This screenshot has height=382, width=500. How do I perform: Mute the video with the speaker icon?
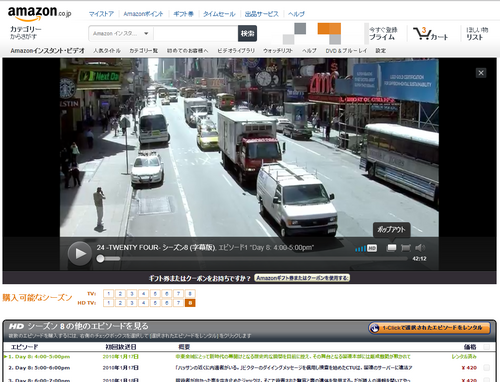[420, 248]
